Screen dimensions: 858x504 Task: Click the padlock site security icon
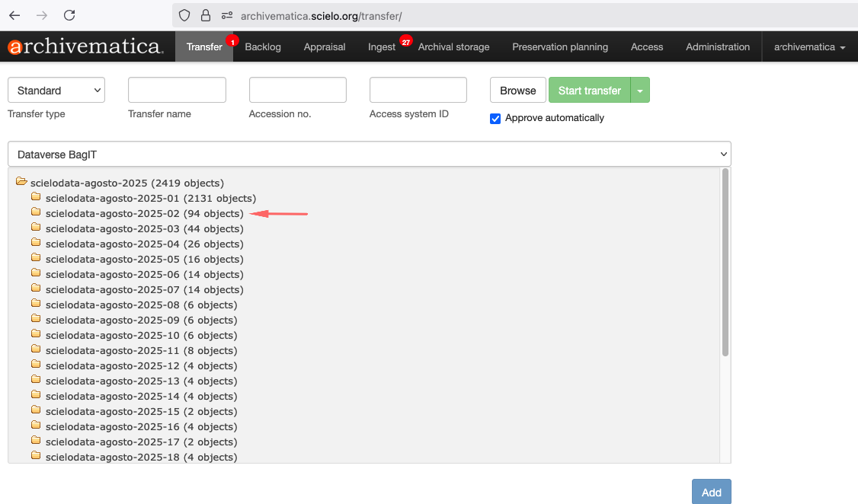205,15
